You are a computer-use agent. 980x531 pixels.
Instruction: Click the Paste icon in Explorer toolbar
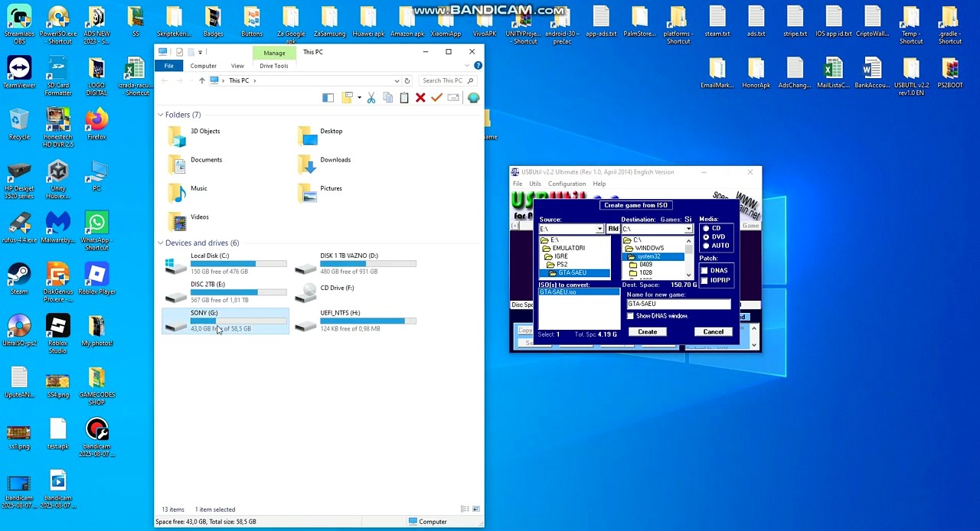coord(404,97)
